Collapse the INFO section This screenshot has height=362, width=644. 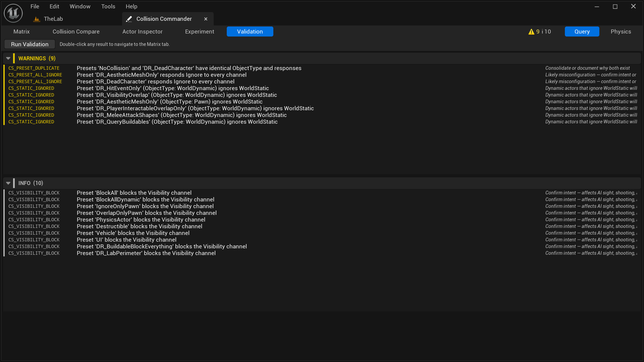pos(8,183)
